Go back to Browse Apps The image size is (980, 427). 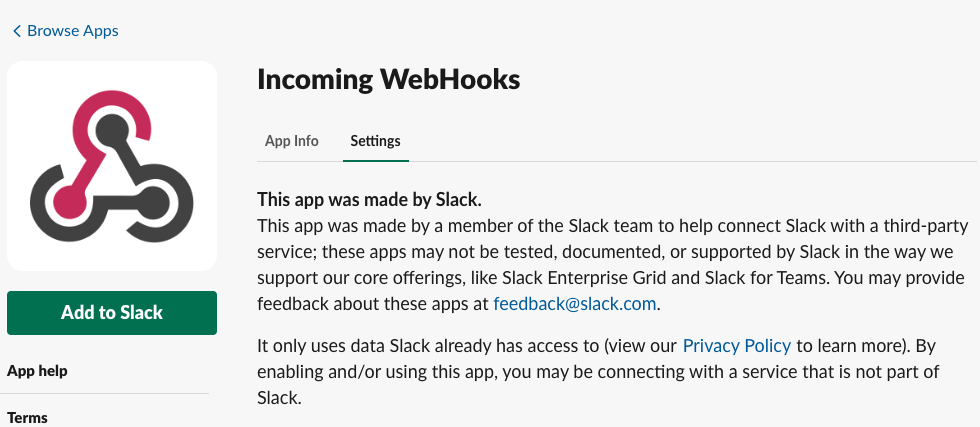point(72,31)
